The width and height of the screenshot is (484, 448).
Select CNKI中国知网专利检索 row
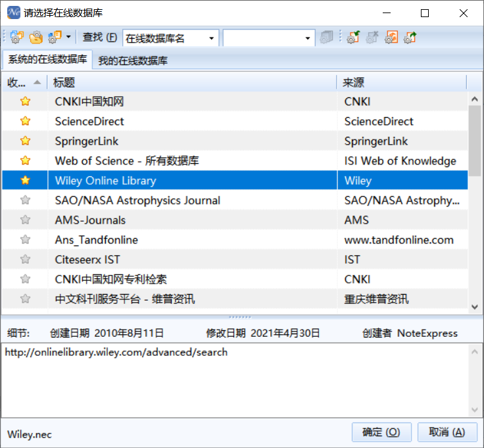[235, 279]
